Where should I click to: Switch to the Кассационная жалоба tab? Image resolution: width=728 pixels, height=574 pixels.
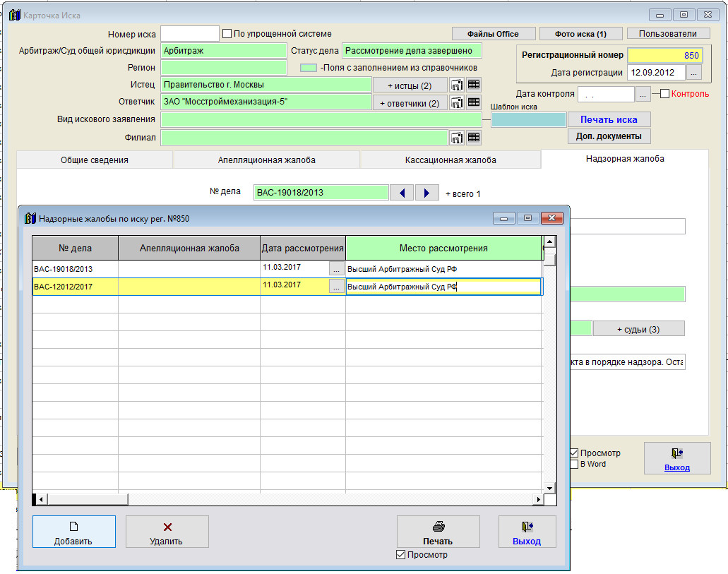450,160
